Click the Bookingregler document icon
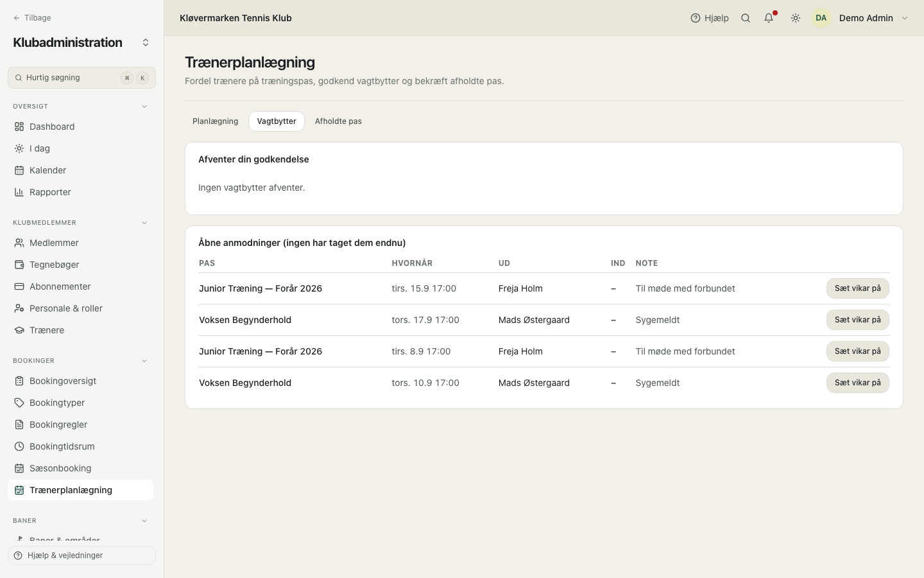 pos(19,425)
